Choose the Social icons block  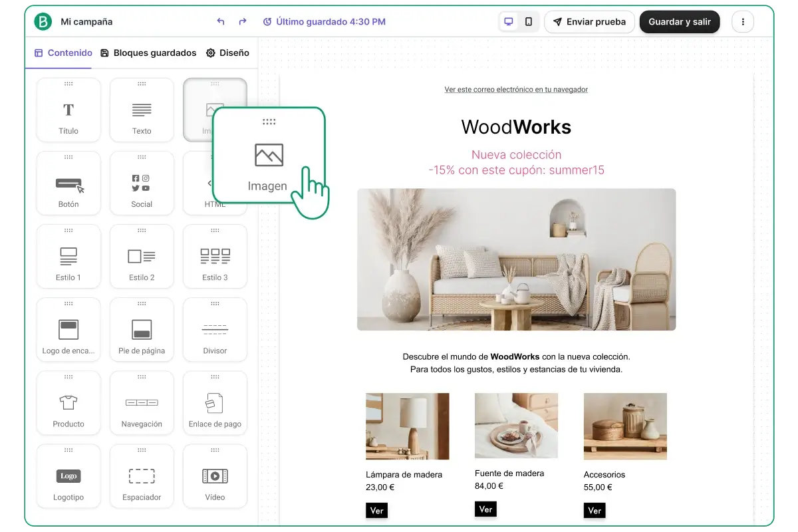pyautogui.click(x=142, y=184)
